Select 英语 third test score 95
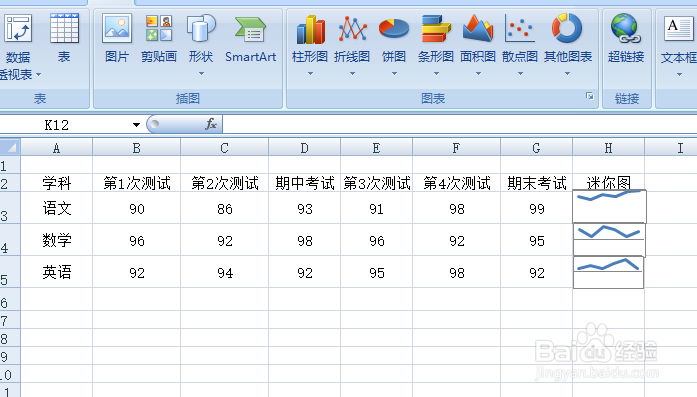The height and width of the screenshot is (397, 697). [x=377, y=272]
